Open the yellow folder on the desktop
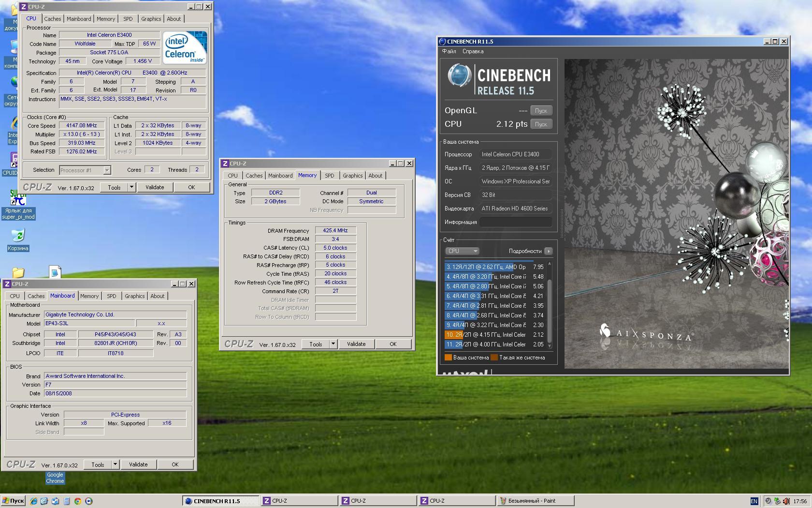Image resolution: width=812 pixels, height=508 pixels. click(x=18, y=273)
